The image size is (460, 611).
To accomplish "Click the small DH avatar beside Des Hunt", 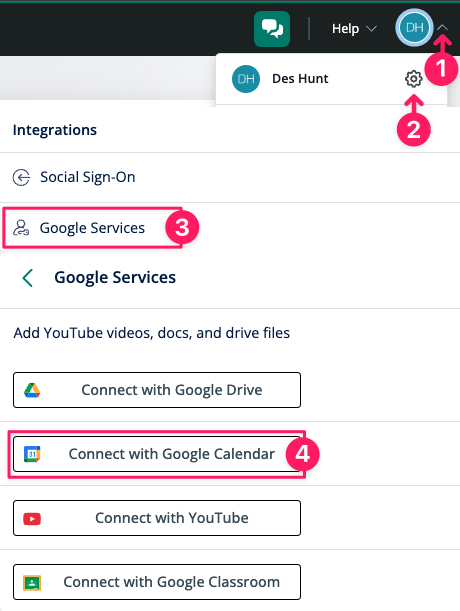I will click(246, 79).
